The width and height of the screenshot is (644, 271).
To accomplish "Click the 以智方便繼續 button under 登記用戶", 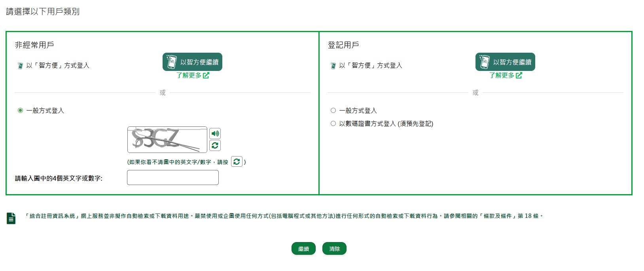I will 505,62.
